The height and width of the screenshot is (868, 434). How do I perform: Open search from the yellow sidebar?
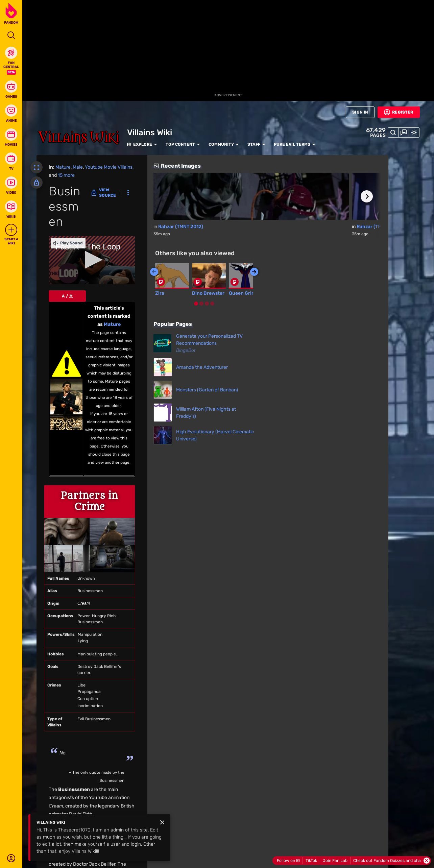tap(11, 35)
